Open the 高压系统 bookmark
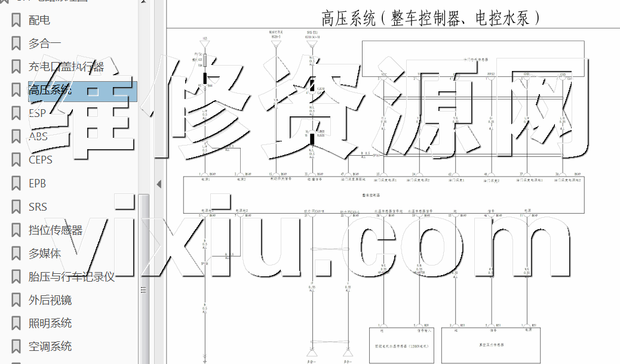 tap(50, 90)
